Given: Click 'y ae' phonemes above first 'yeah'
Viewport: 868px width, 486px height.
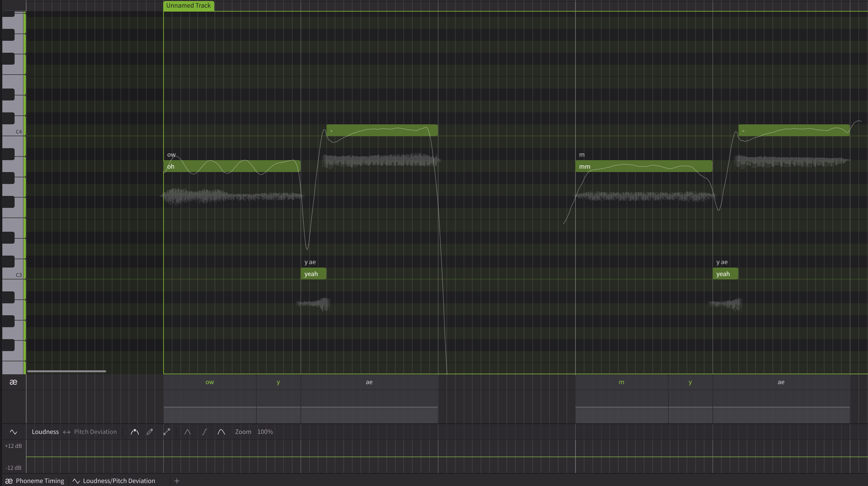Looking at the screenshot, I should [x=310, y=262].
